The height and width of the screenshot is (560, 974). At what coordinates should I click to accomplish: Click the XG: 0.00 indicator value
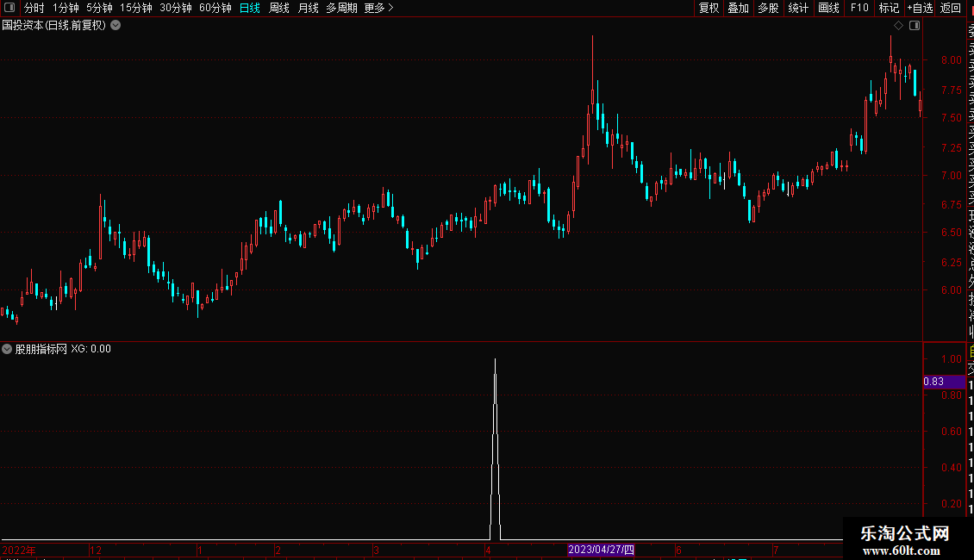pyautogui.click(x=91, y=349)
